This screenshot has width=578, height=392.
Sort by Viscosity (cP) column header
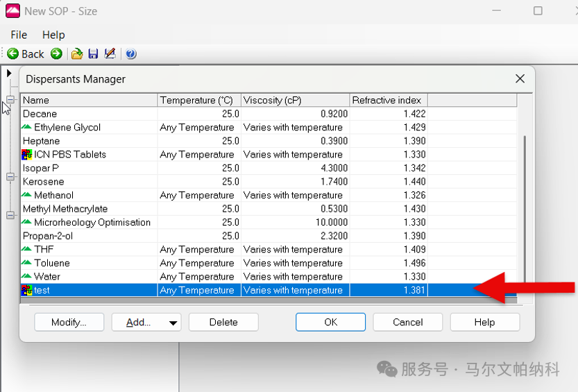pos(296,100)
